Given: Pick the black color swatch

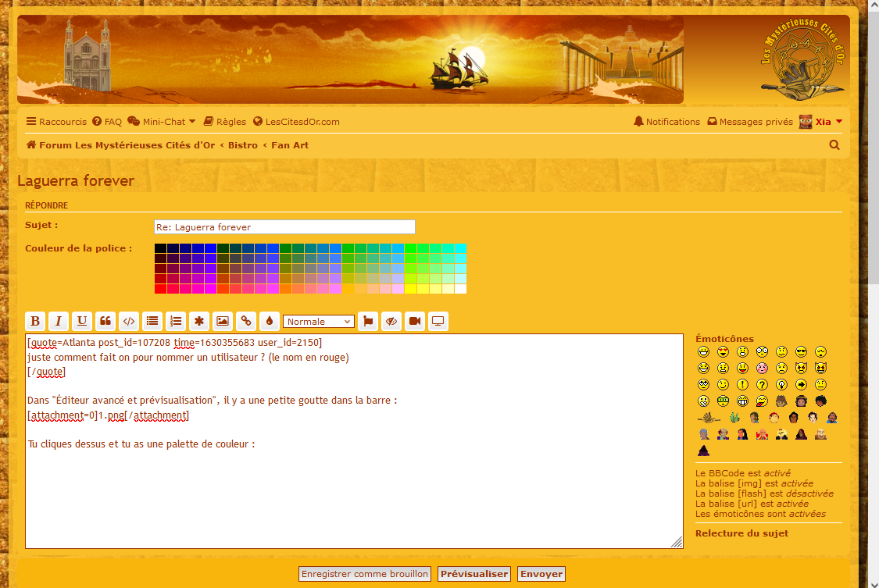Looking at the screenshot, I should [x=160, y=248].
